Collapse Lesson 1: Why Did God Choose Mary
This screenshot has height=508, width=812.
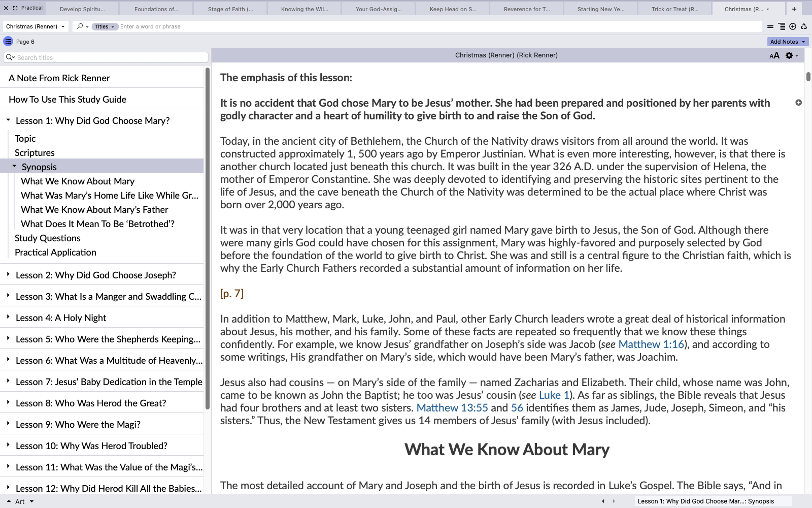point(8,120)
